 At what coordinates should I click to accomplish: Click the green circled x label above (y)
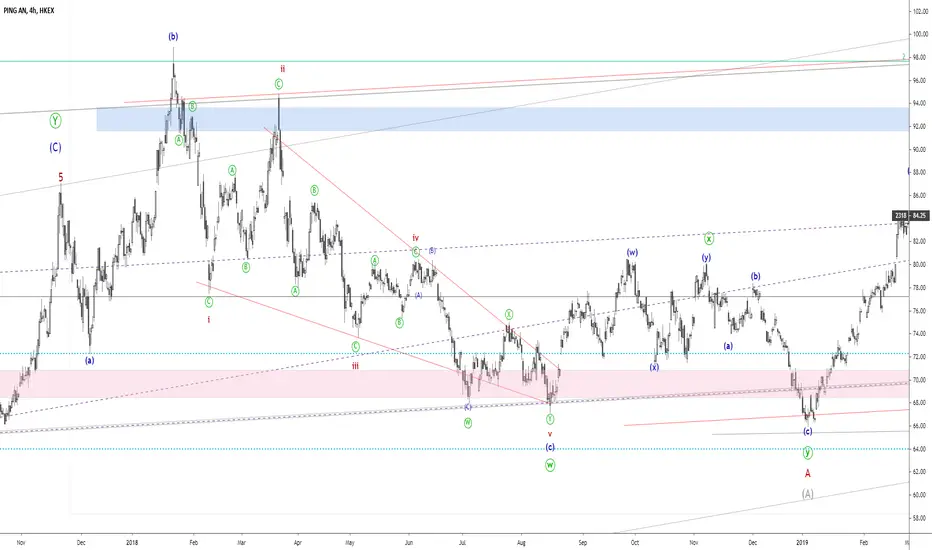709,238
